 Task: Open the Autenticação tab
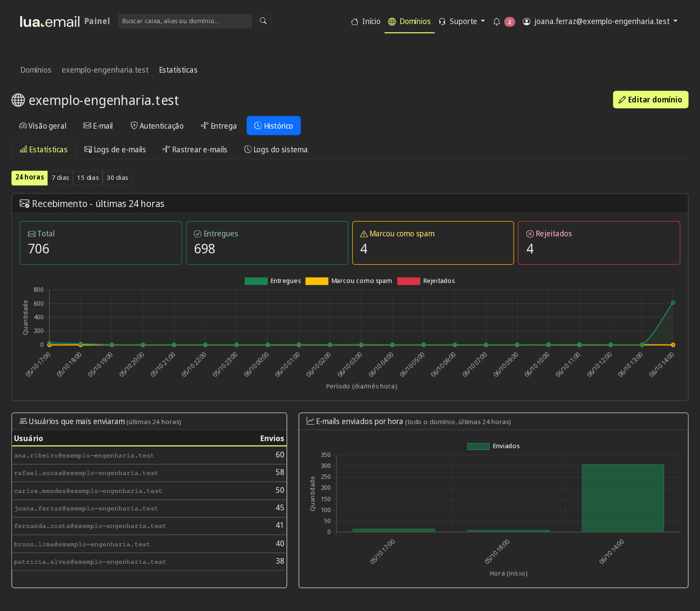point(157,126)
